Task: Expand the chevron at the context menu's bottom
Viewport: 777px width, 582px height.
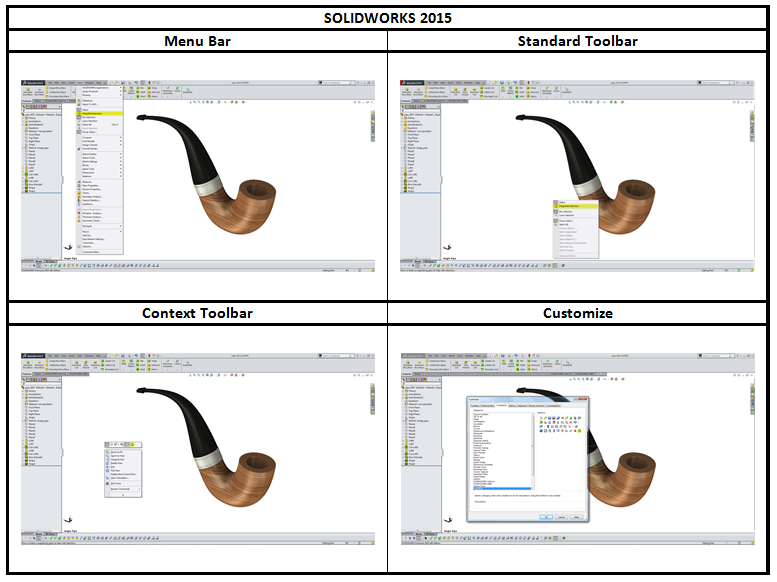Action: (x=123, y=495)
